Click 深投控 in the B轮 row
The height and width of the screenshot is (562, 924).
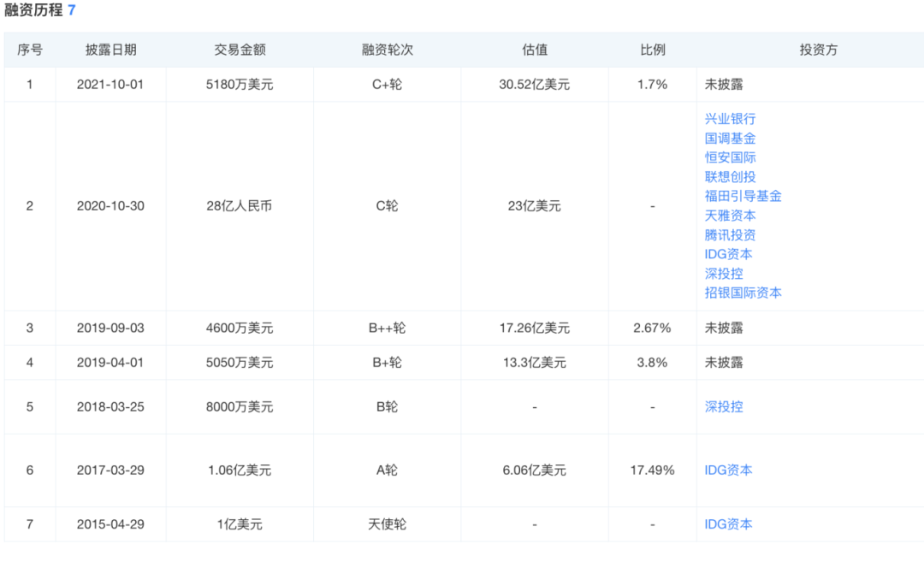(723, 406)
